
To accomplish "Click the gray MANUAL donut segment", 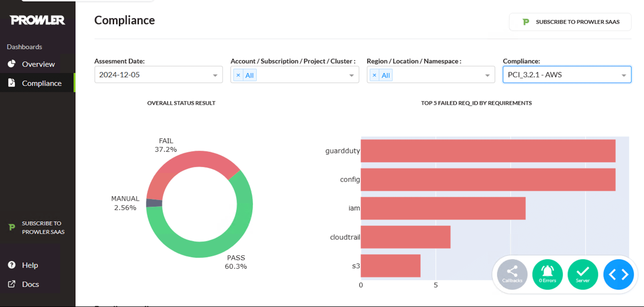I will 154,203.
